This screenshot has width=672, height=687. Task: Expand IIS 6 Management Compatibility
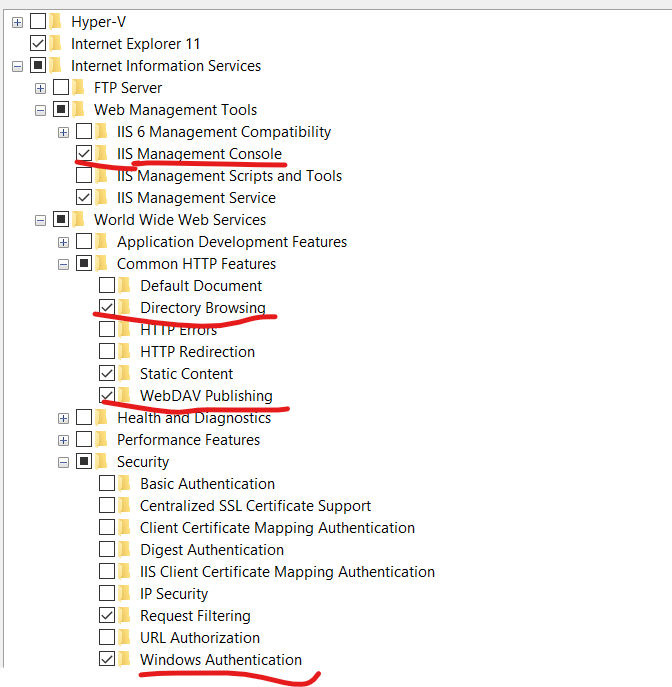(x=64, y=132)
